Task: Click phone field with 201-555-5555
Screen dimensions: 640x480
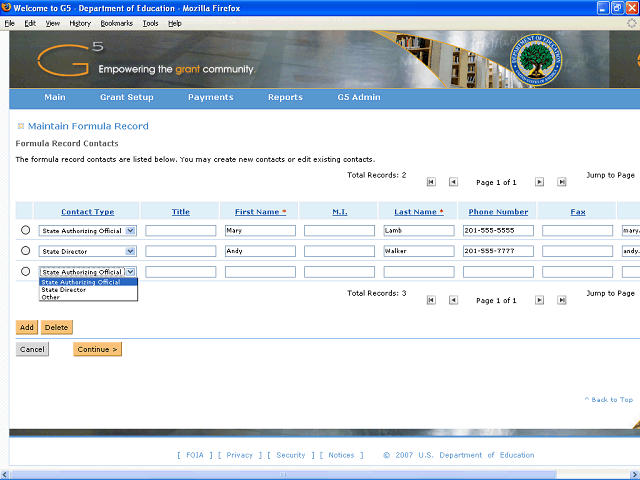Action: 498,231
